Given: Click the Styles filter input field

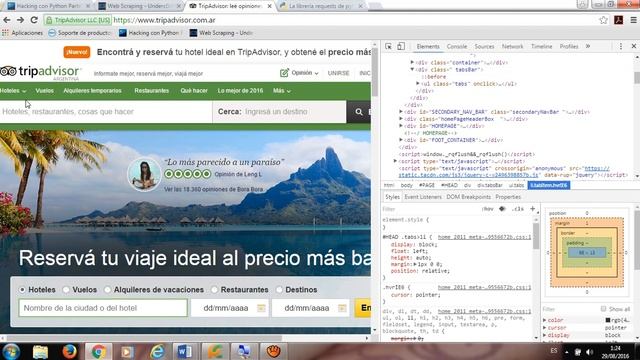Looking at the screenshot, I should pyautogui.click(x=431, y=209).
